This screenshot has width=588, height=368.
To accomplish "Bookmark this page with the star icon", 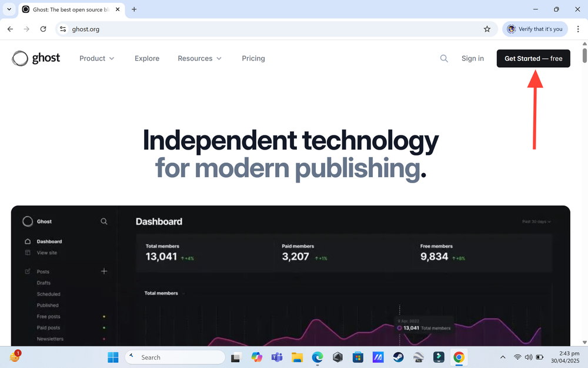I will tap(487, 29).
